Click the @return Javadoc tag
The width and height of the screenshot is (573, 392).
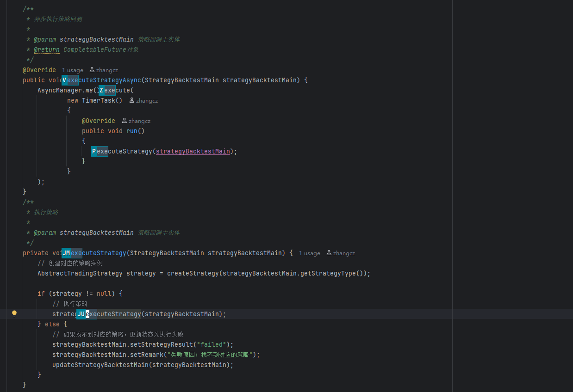46,49
